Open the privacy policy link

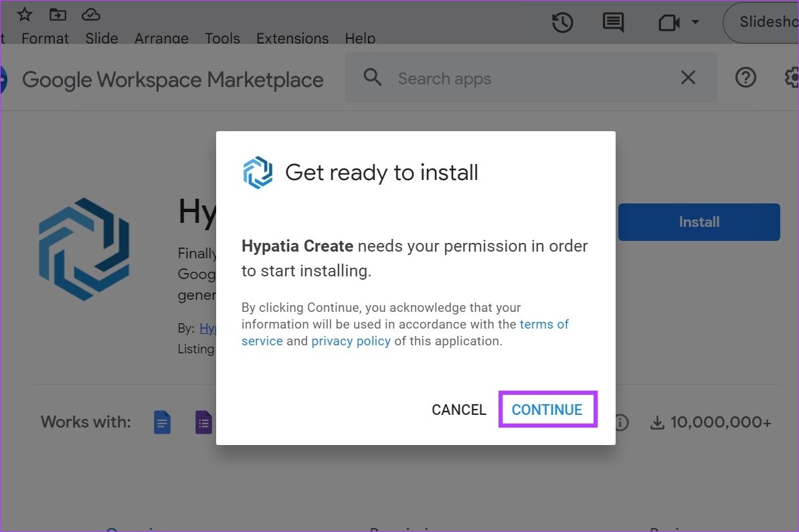pyautogui.click(x=351, y=341)
